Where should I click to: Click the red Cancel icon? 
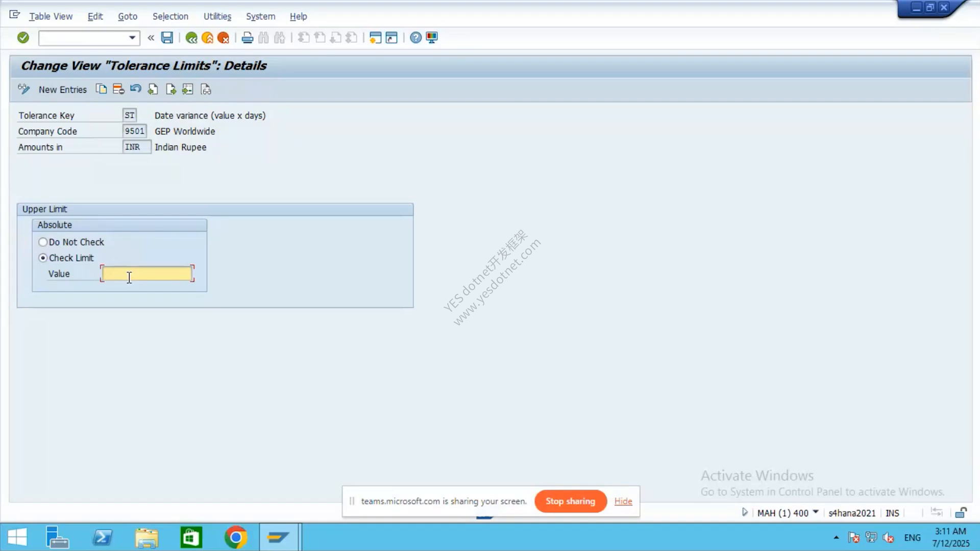[x=223, y=38]
